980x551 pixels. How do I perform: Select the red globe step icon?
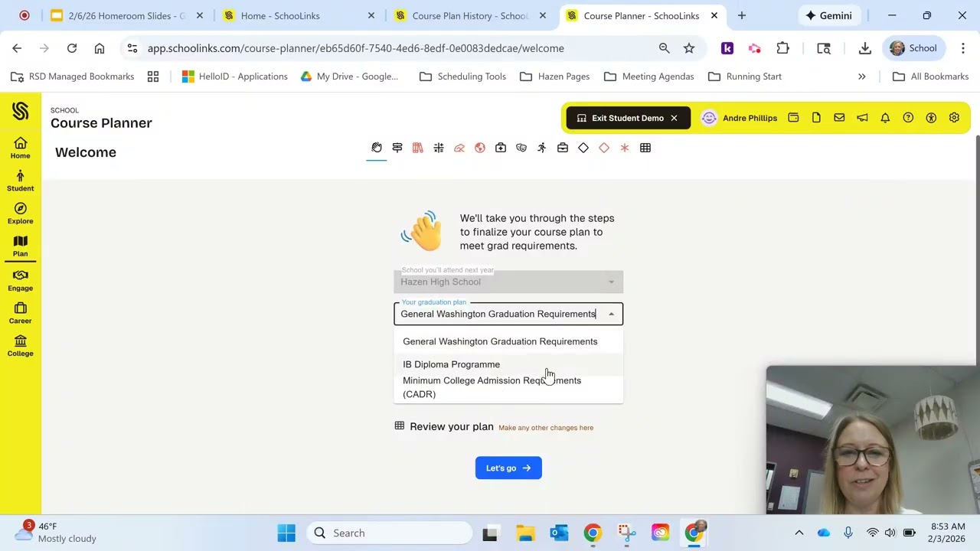coord(480,148)
